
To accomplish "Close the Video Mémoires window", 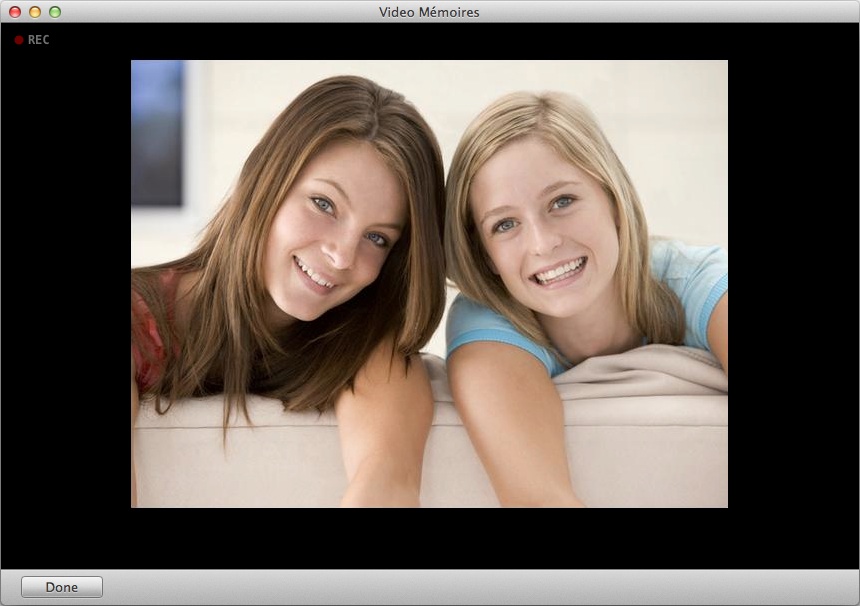I will [x=15, y=12].
